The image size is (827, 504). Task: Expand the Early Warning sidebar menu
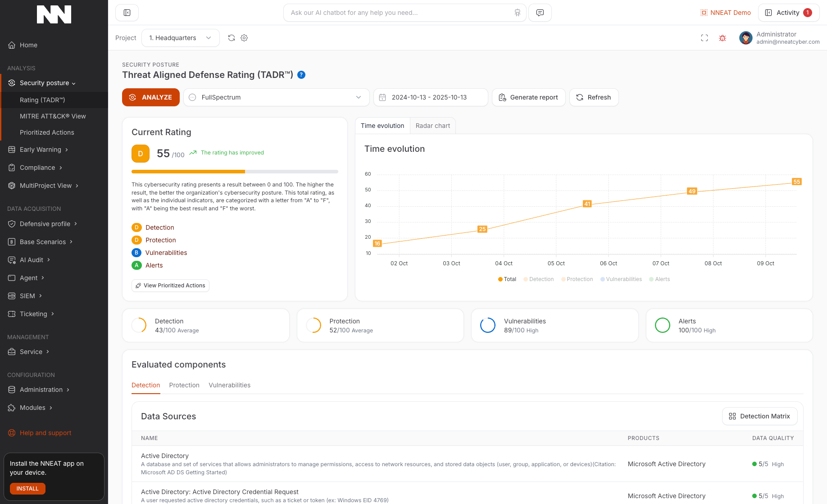pos(41,150)
